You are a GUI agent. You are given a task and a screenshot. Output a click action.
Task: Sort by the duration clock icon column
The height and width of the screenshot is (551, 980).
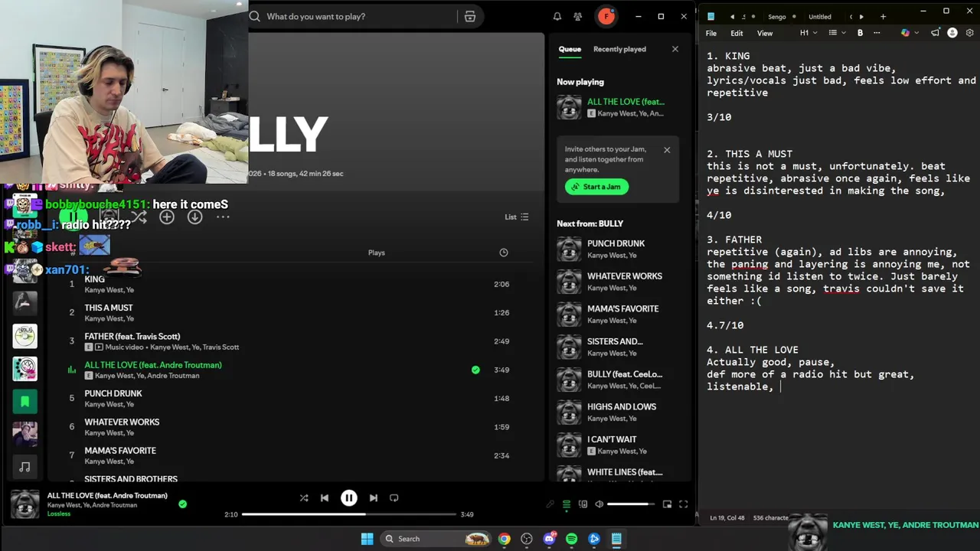(x=503, y=253)
